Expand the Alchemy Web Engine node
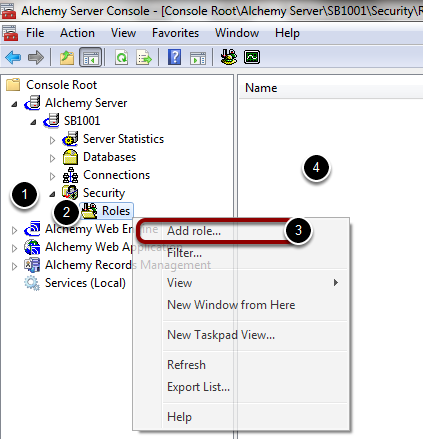The width and height of the screenshot is (423, 439). click(x=14, y=230)
